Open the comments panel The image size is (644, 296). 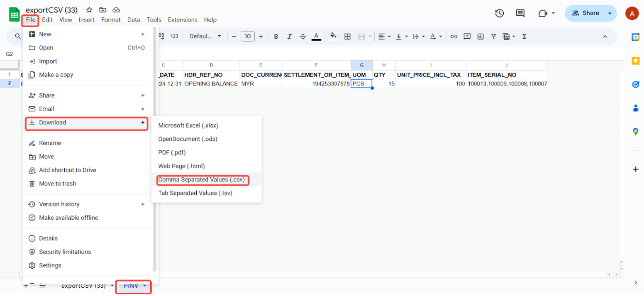[520, 13]
